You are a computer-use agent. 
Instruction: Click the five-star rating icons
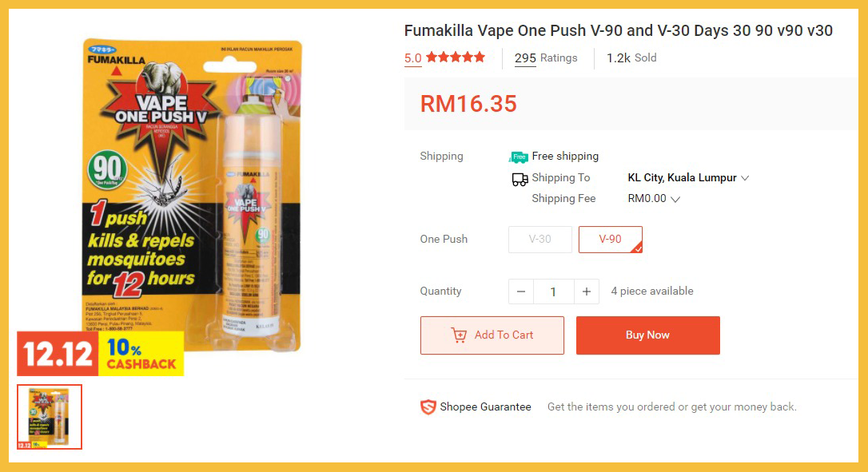(456, 57)
